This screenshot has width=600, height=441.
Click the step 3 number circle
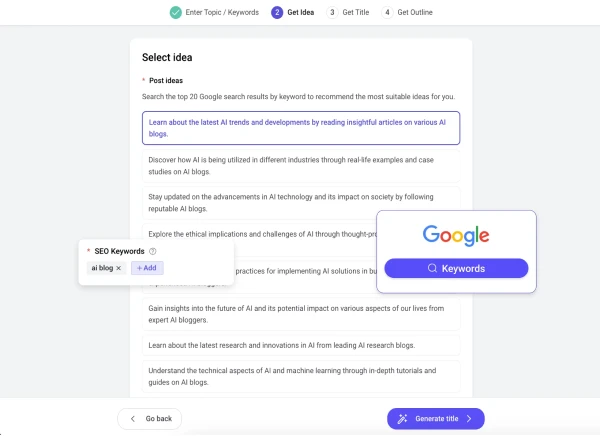pos(331,12)
